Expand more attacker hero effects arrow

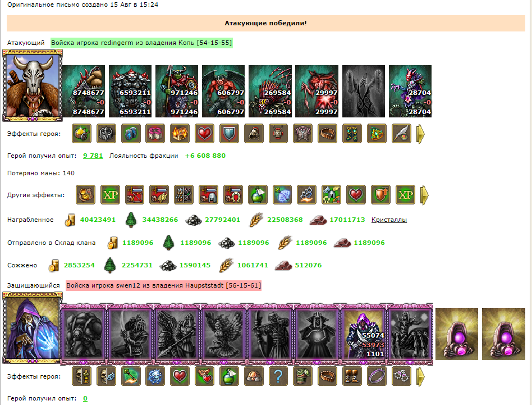tap(420, 134)
